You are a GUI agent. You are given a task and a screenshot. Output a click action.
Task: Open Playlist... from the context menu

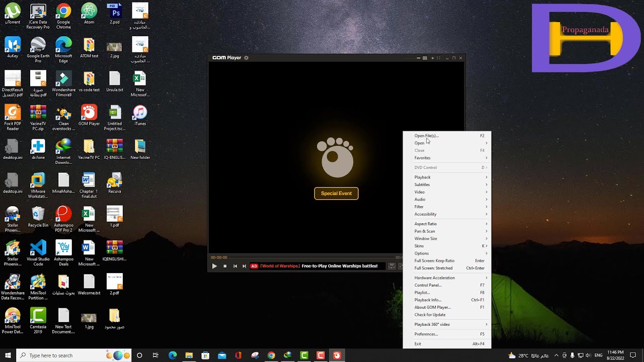[447, 293]
